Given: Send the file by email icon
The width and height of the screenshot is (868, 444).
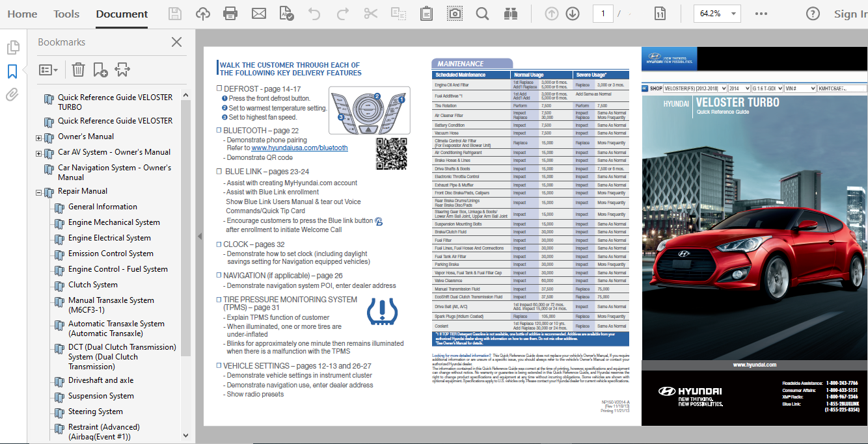Looking at the screenshot, I should (259, 14).
